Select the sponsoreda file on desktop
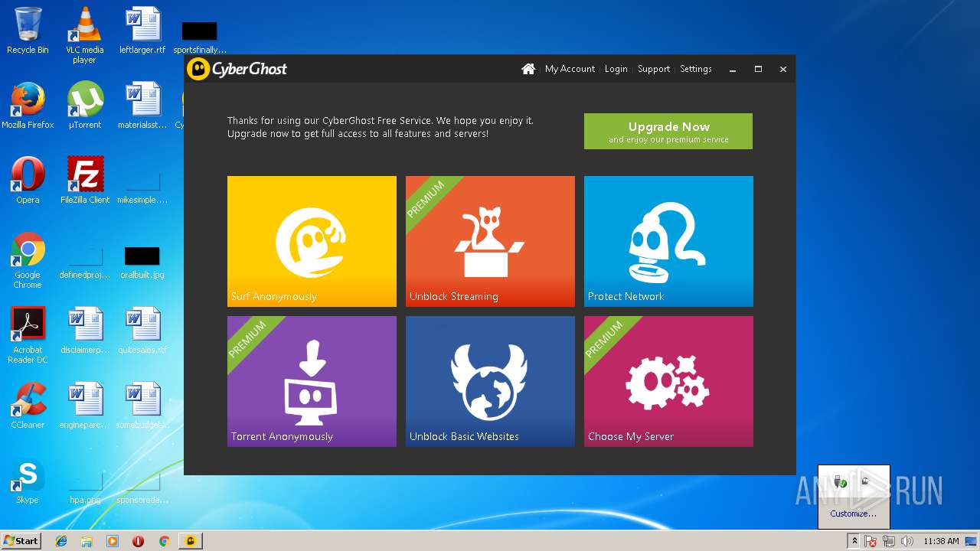The image size is (980, 551). coord(142,488)
